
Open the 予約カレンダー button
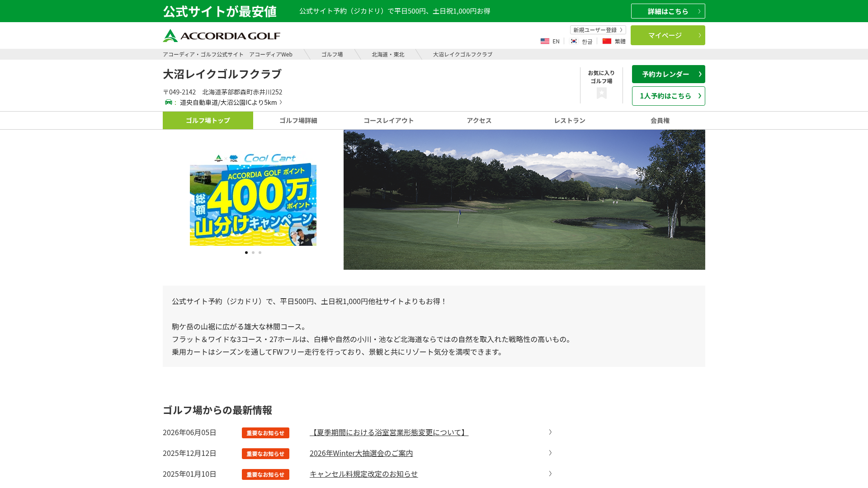669,74
